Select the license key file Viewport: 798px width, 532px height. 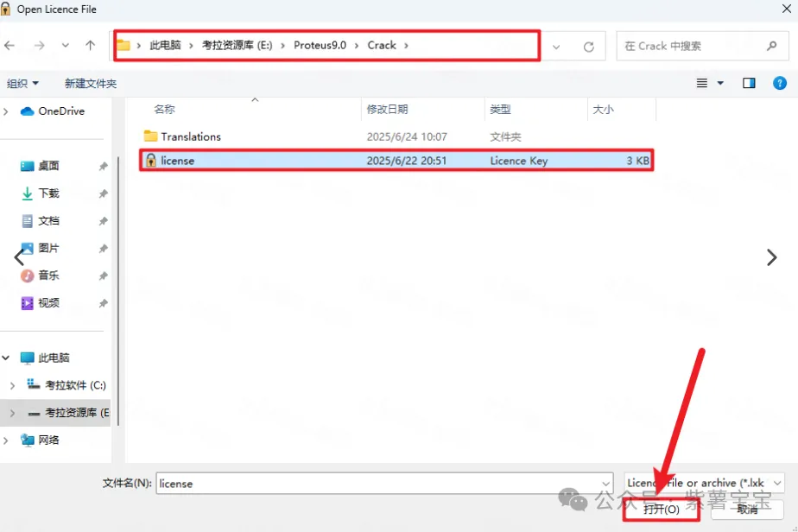(x=178, y=161)
